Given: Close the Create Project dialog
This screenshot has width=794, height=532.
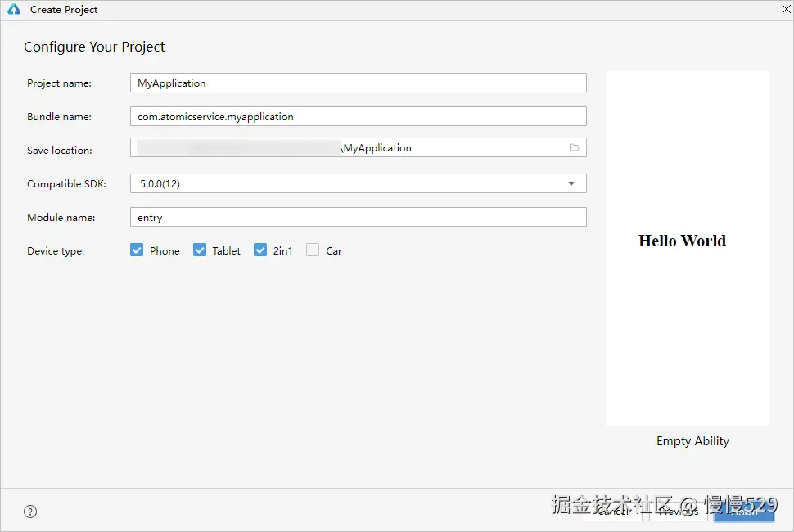Looking at the screenshot, I should [x=787, y=9].
